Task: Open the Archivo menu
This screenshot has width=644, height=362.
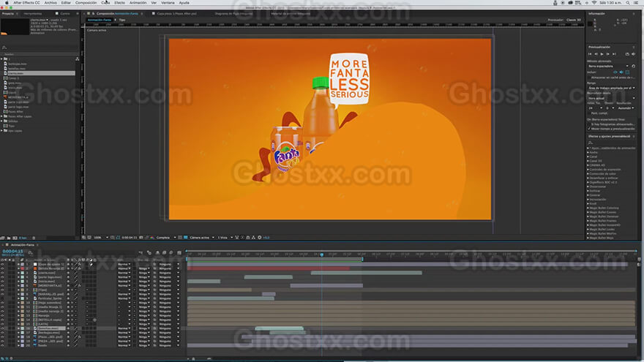Action: (50, 2)
